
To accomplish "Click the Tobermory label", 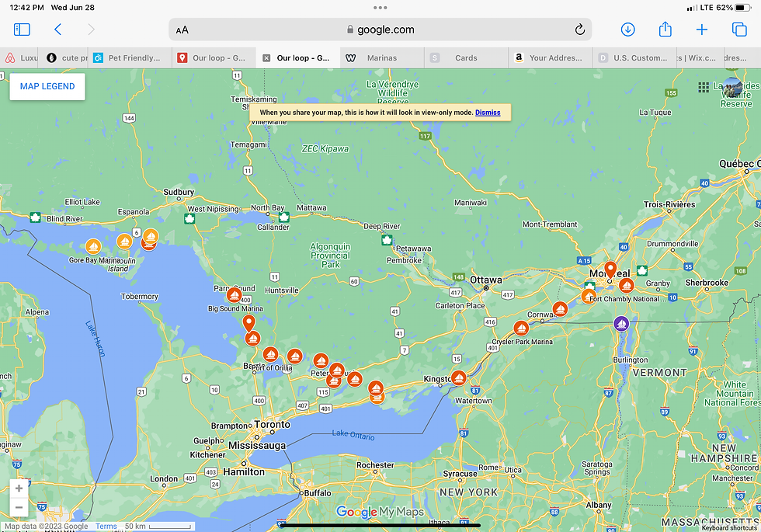I will (140, 296).
